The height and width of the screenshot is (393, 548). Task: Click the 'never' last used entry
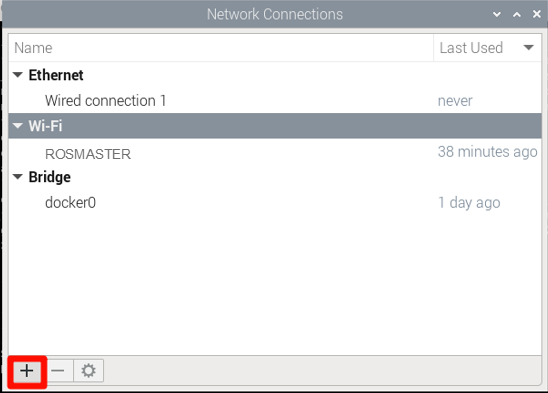pyautogui.click(x=455, y=101)
